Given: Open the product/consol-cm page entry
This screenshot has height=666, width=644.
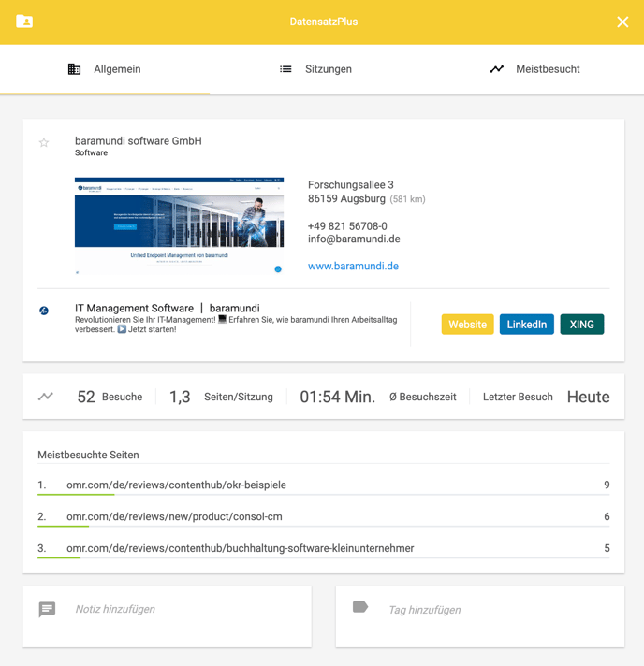Looking at the screenshot, I should tap(324, 516).
